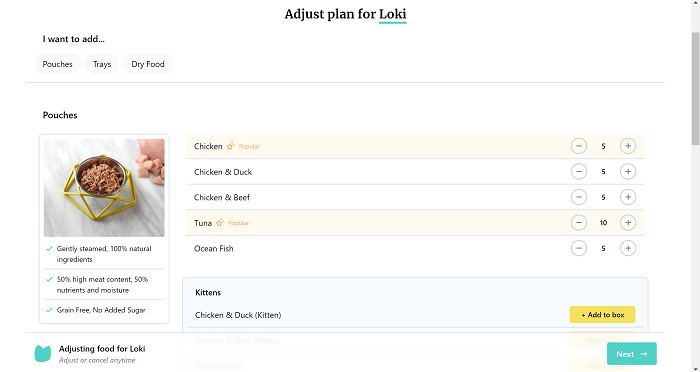700x372 pixels.
Task: Add one more Ocean Fish pouch
Action: pos(628,248)
